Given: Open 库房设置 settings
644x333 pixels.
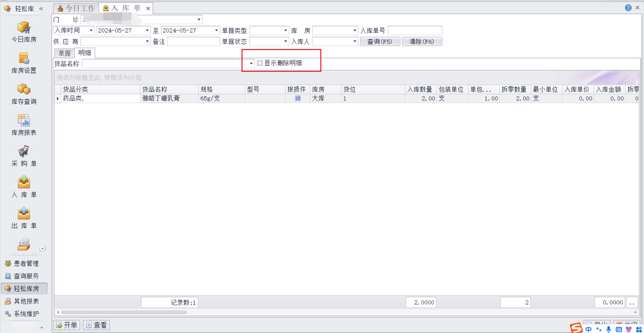Looking at the screenshot, I should click(x=24, y=63).
